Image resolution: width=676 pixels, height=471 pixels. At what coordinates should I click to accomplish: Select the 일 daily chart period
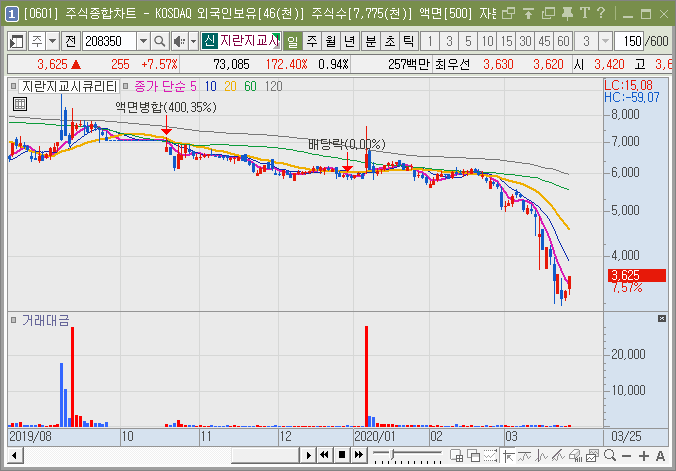(x=293, y=41)
